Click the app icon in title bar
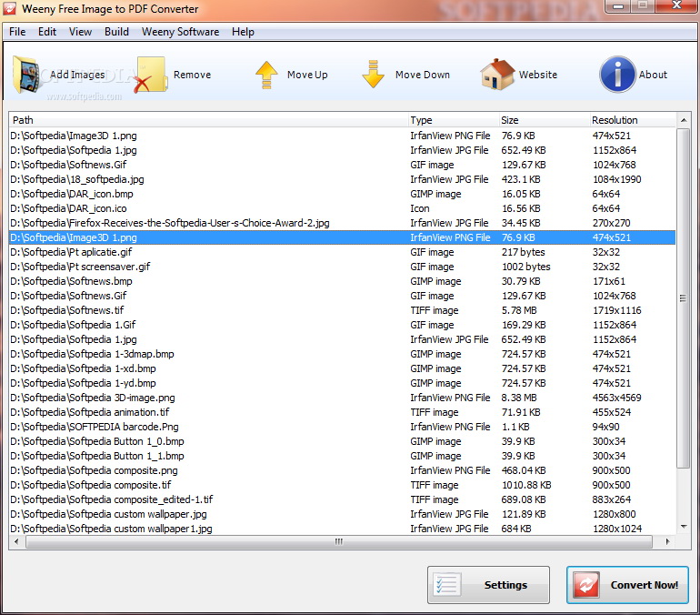This screenshot has width=700, height=615. (x=9, y=8)
